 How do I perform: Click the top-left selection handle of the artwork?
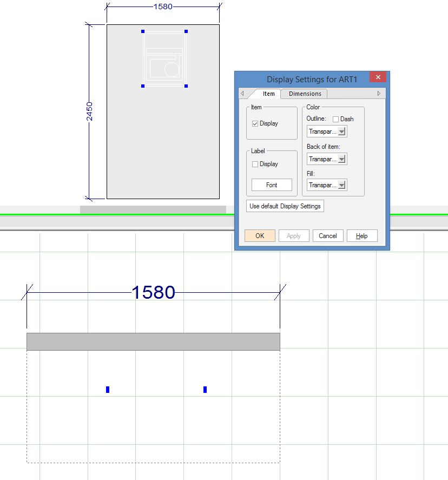143,31
